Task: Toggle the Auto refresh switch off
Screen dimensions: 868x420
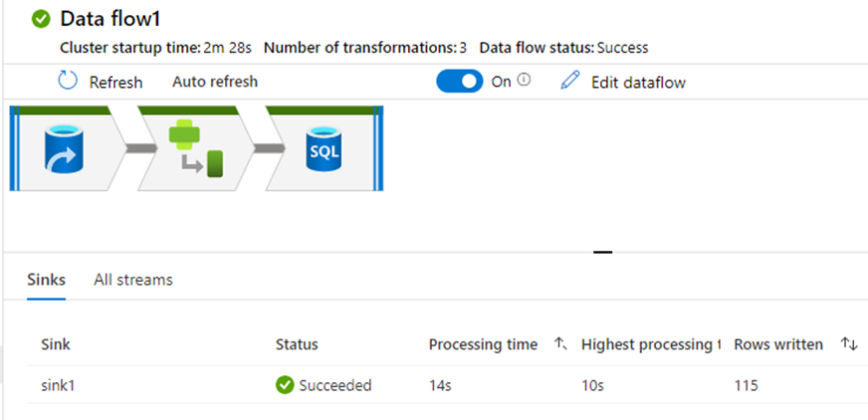Action: coord(460,82)
